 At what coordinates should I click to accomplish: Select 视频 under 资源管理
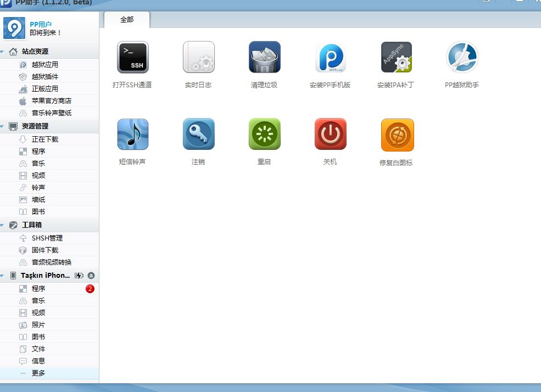(x=49, y=176)
